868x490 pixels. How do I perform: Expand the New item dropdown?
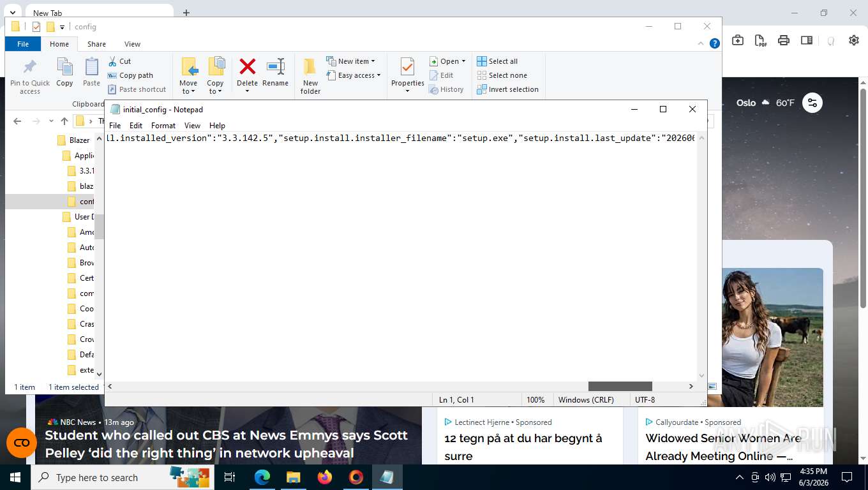click(350, 61)
